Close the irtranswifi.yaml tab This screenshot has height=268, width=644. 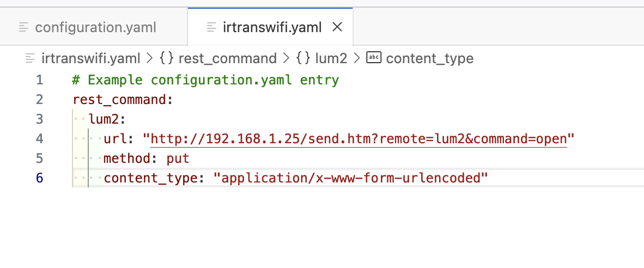point(337,27)
